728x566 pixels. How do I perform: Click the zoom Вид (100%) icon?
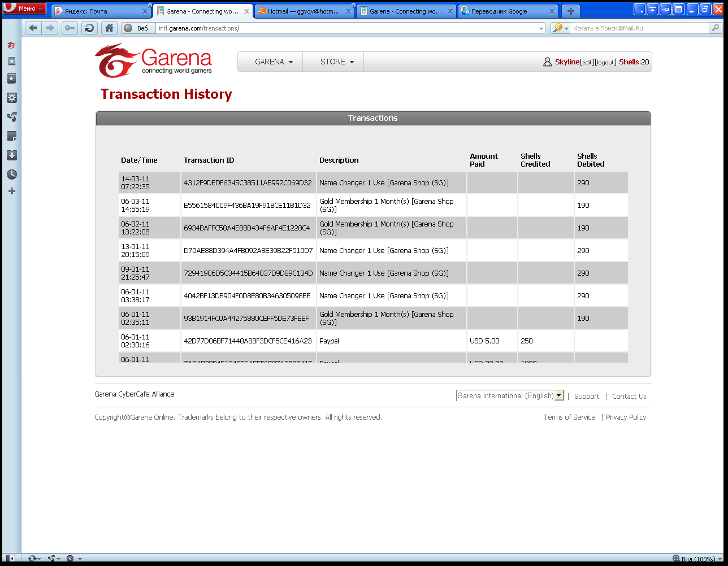click(x=677, y=559)
